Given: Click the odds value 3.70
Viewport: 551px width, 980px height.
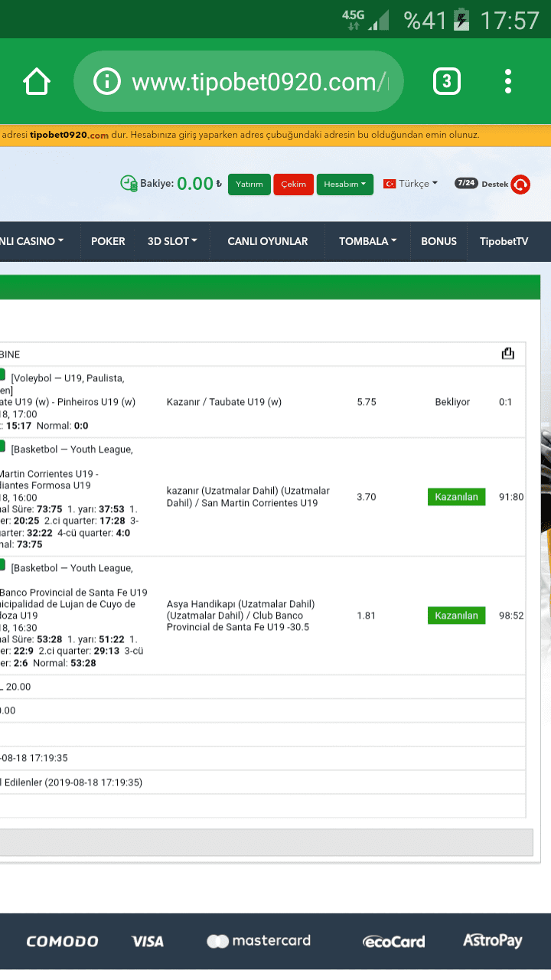Looking at the screenshot, I should click(367, 497).
